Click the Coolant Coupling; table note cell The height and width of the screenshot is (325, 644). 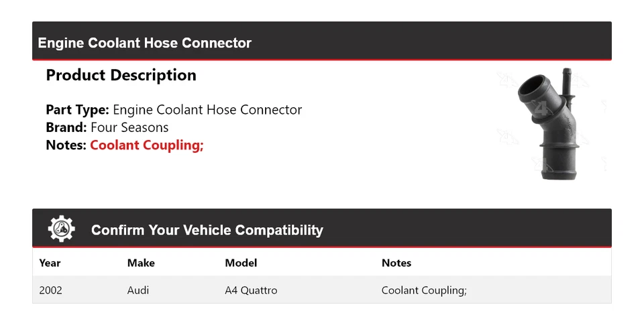[x=424, y=291]
